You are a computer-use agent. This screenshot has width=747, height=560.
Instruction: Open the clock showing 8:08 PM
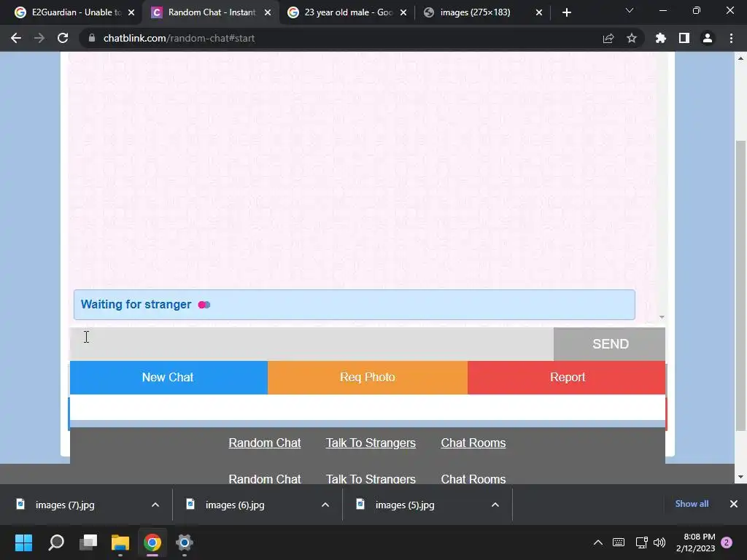click(x=695, y=542)
